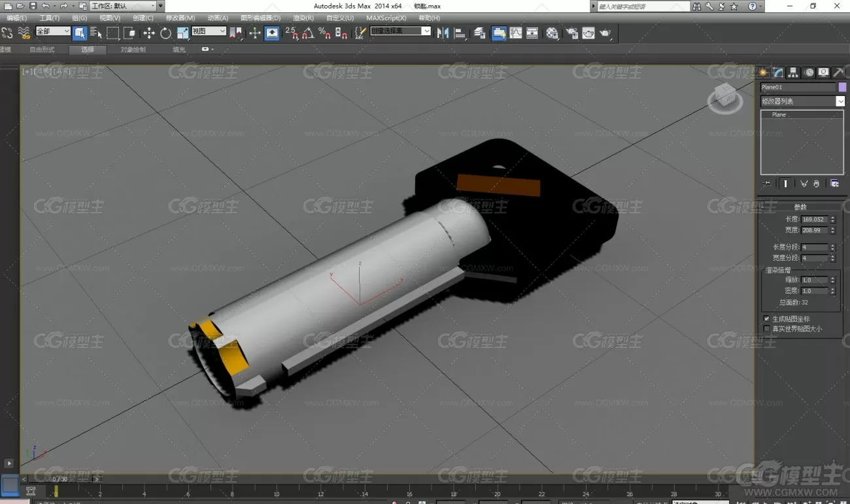Image resolution: width=850 pixels, height=504 pixels.
Task: Click Select and Manipulate icon
Action: click(255, 33)
